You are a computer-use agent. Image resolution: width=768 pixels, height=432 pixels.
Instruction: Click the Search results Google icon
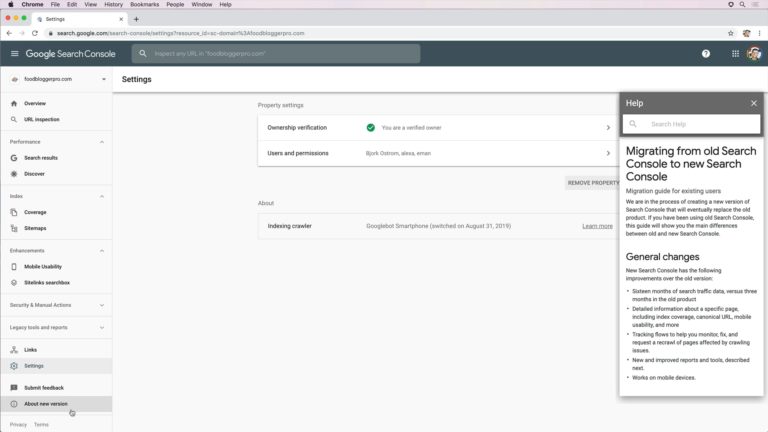click(14, 158)
